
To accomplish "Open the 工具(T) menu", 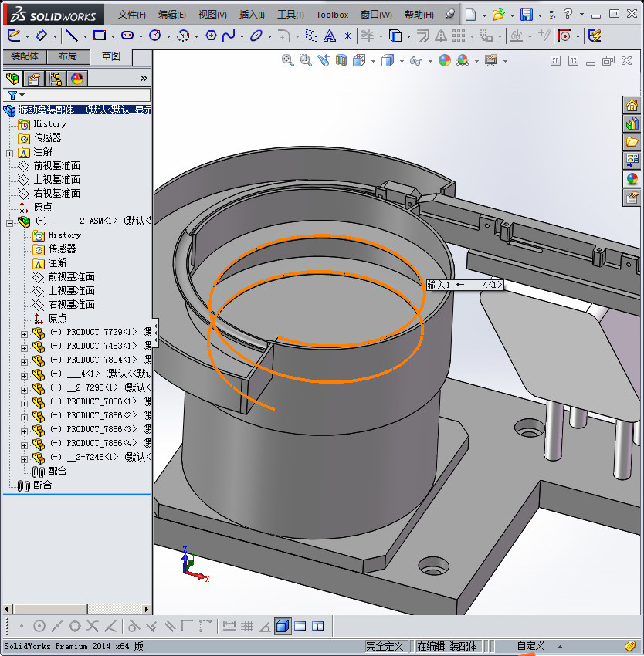I will (x=290, y=15).
